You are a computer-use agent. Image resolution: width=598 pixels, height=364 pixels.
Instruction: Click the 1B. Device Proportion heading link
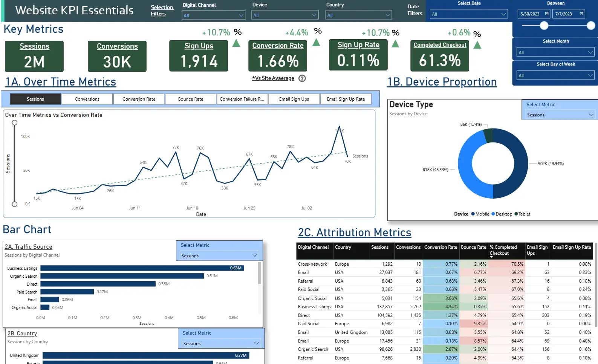coord(442,82)
